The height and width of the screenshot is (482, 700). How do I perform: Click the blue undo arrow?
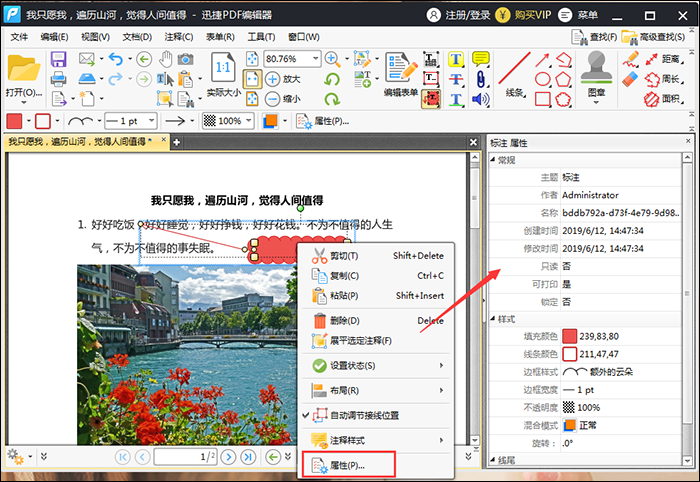click(116, 59)
